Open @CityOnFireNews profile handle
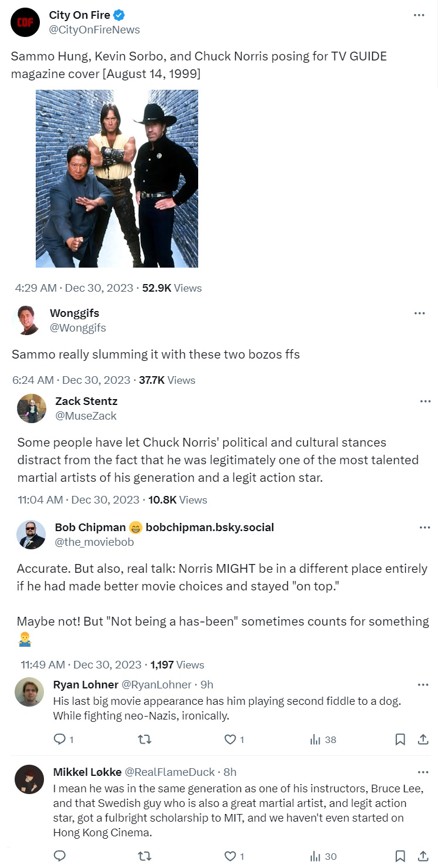The width and height of the screenshot is (438, 868). click(94, 29)
